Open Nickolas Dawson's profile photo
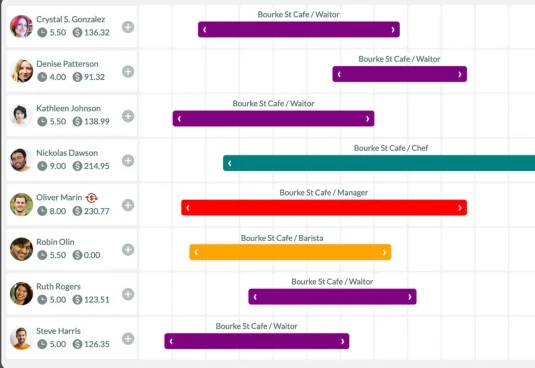This screenshot has width=535, height=368. point(21,160)
